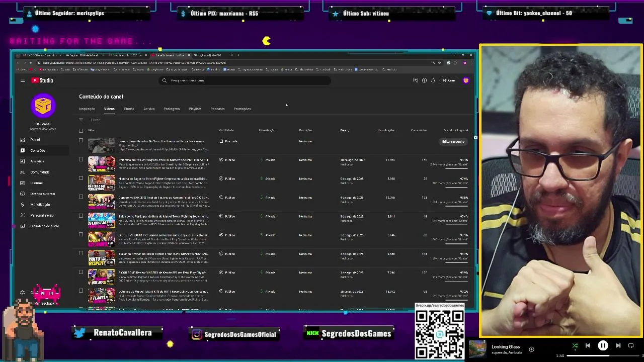This screenshot has width=644, height=362.
Task: Switch to the Postagens tab
Action: pos(172,109)
